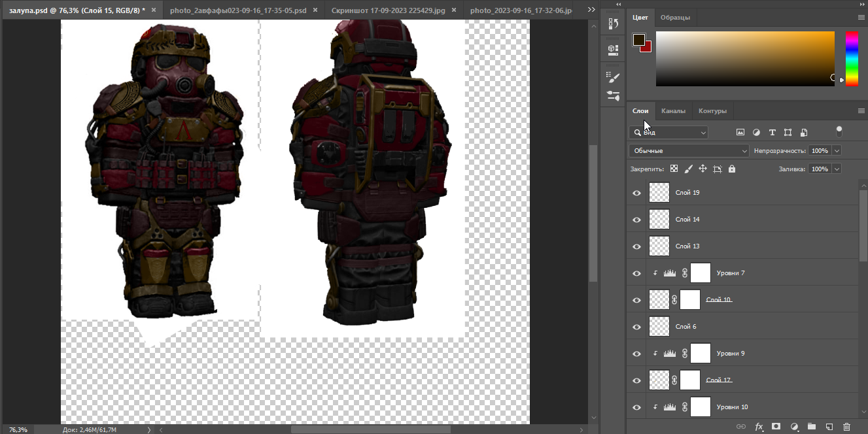Switch to photo_2023-09-16_17-32-06 document tab
The image size is (868, 434).
pos(521,11)
